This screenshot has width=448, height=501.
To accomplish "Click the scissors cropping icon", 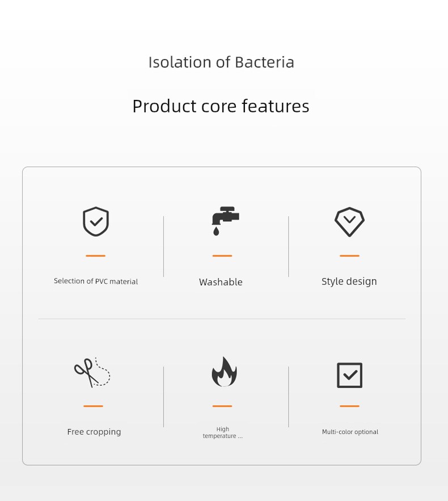I will tap(92, 372).
